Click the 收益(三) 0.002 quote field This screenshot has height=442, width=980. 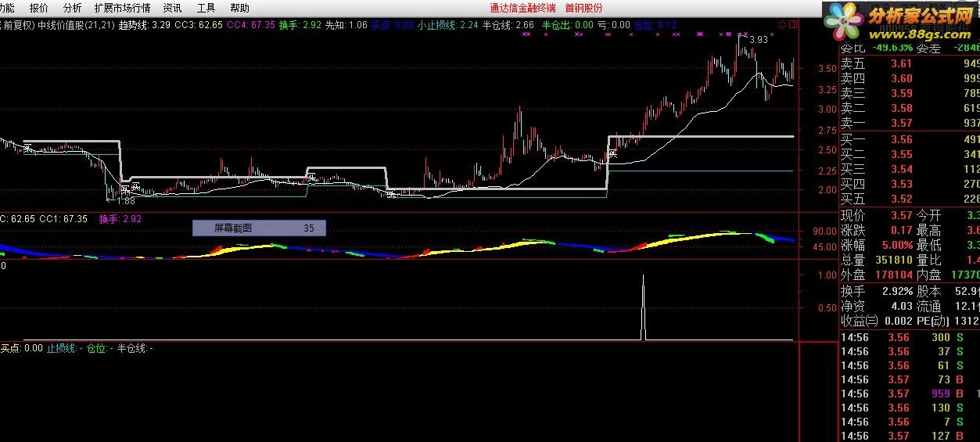[876, 321]
